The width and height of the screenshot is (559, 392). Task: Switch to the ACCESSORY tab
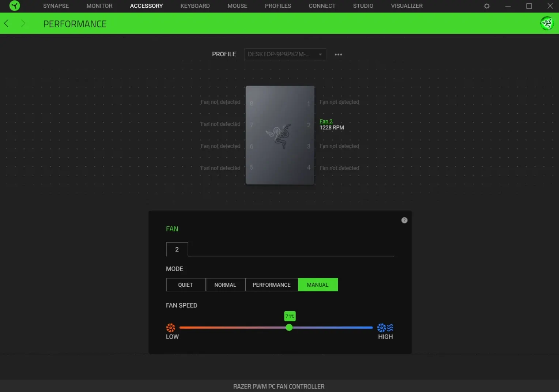point(146,6)
